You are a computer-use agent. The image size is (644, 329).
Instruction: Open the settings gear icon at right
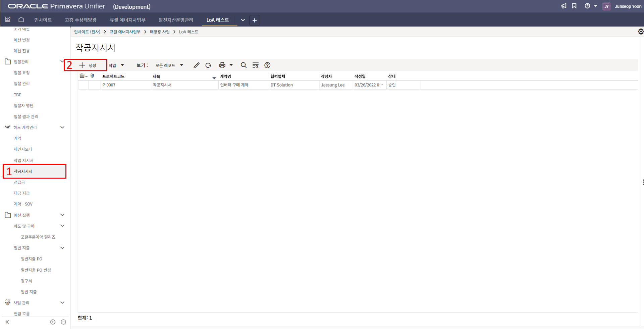pos(640,32)
